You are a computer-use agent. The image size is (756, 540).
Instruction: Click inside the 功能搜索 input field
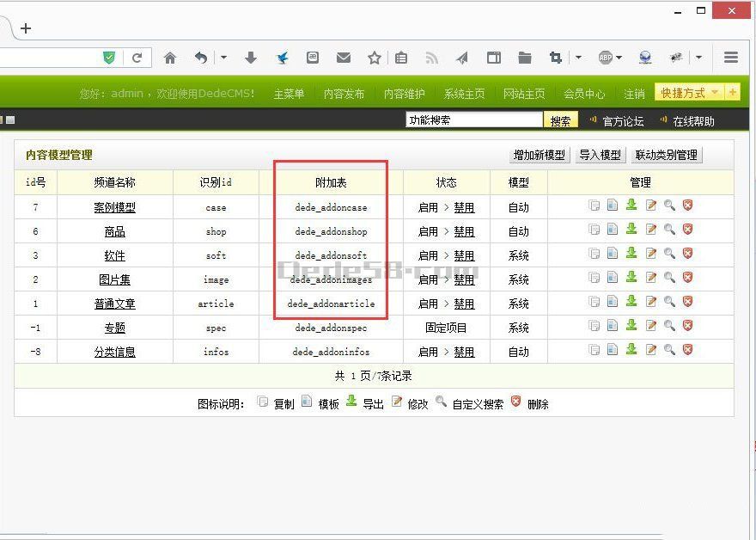coord(472,120)
